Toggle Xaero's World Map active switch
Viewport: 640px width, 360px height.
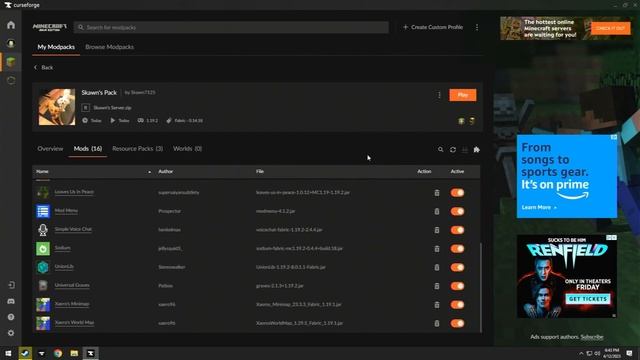click(457, 323)
